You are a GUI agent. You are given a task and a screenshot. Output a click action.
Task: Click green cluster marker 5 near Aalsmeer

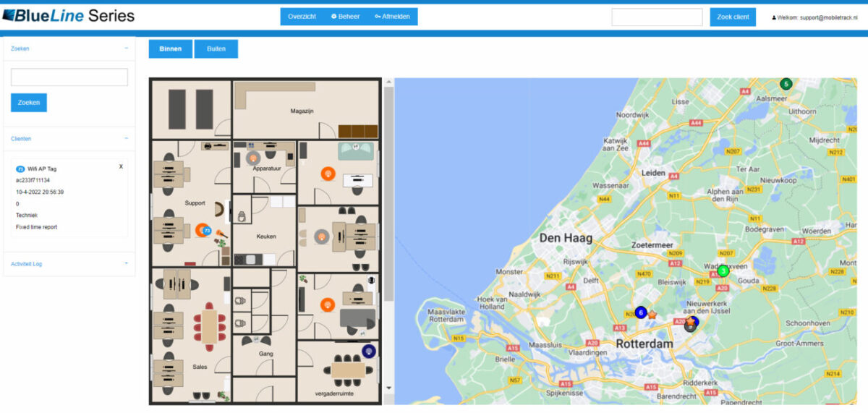(786, 84)
